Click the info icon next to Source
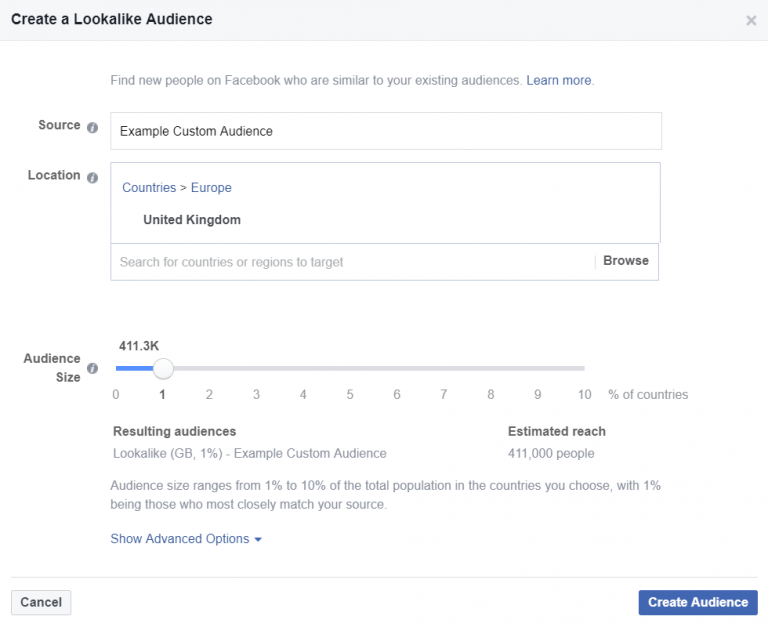768x627 pixels. [x=92, y=127]
